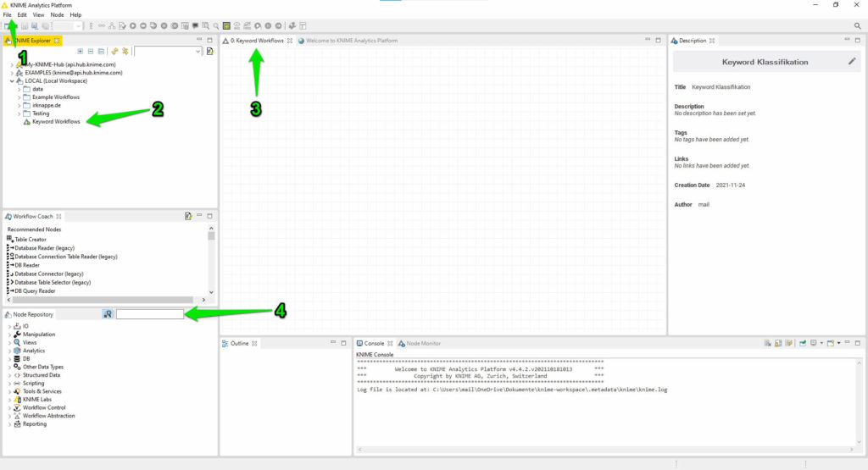Select the Analytics category icon
Viewport: 868px width, 470px height.
(x=17, y=351)
